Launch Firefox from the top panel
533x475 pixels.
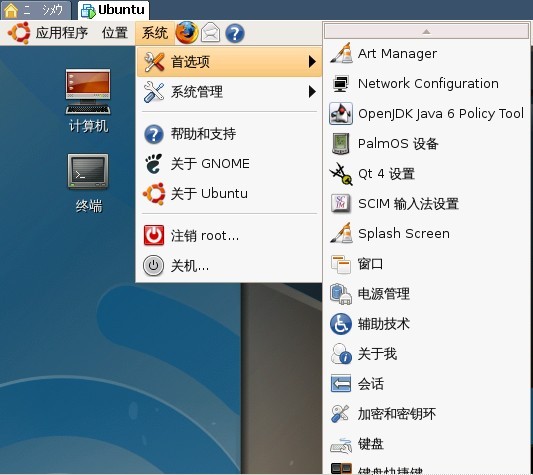pos(187,33)
